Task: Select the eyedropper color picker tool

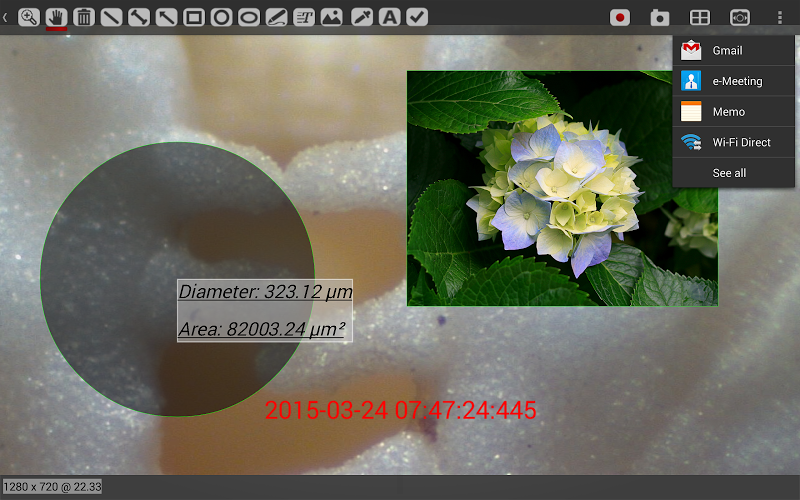Action: coord(362,17)
